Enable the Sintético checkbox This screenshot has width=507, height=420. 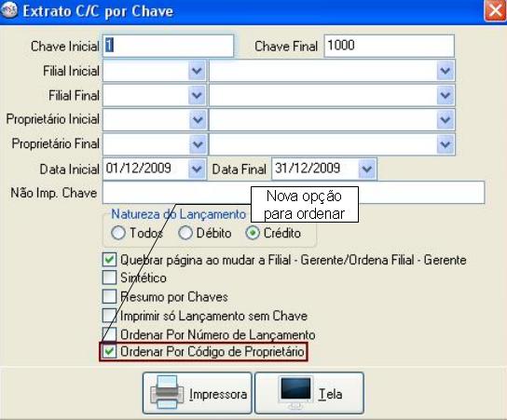(x=109, y=278)
